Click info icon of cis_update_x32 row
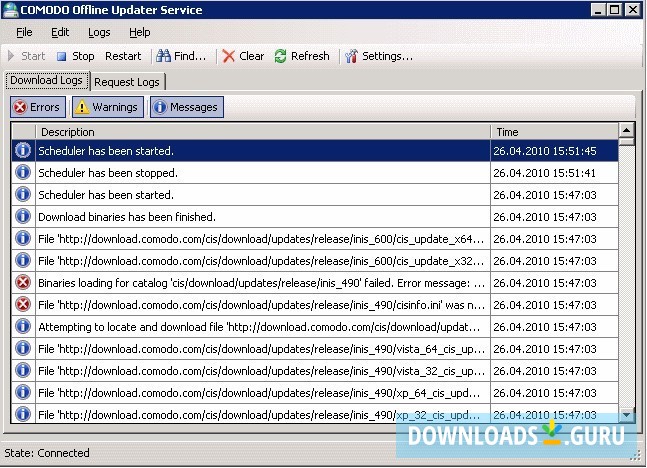 [x=23, y=260]
